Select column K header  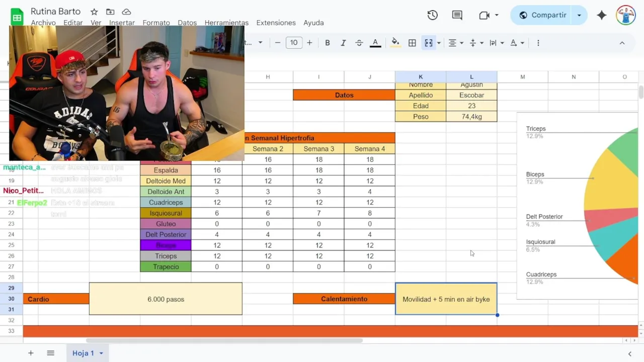[x=421, y=77]
